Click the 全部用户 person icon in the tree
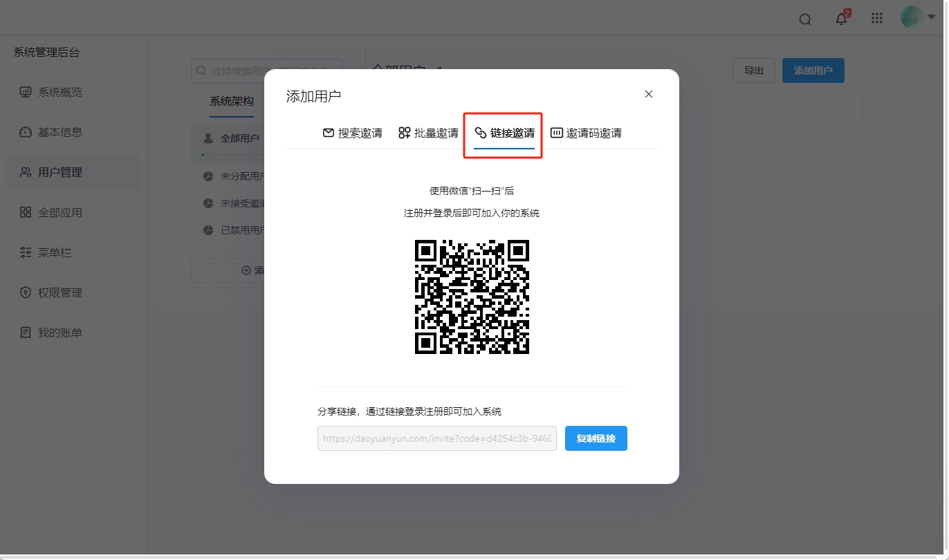 pyautogui.click(x=208, y=138)
